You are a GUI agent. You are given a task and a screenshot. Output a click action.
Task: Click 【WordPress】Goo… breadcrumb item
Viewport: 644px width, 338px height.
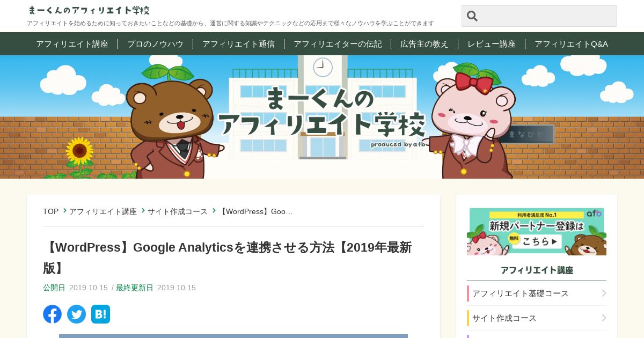[x=256, y=211]
